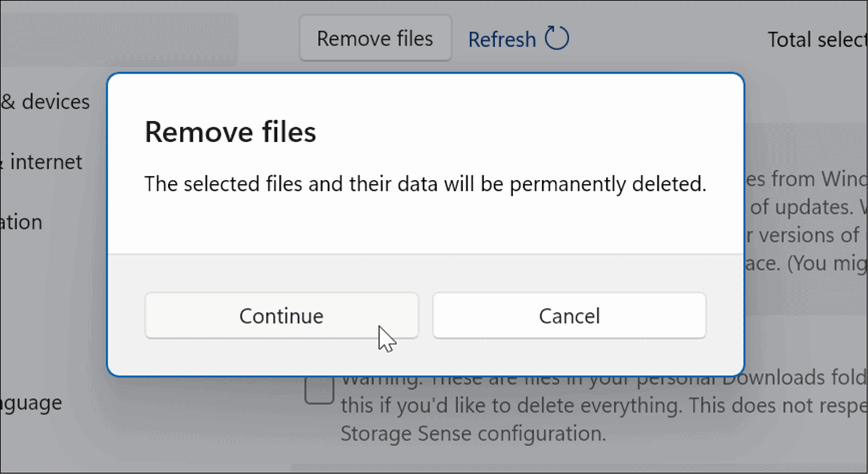Open the Network & internet settings category

click(x=42, y=162)
